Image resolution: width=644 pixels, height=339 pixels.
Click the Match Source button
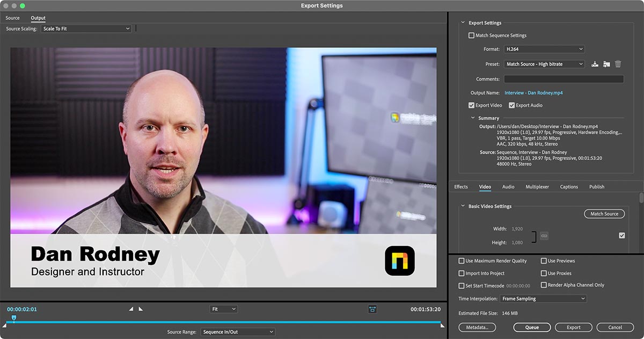click(x=604, y=213)
